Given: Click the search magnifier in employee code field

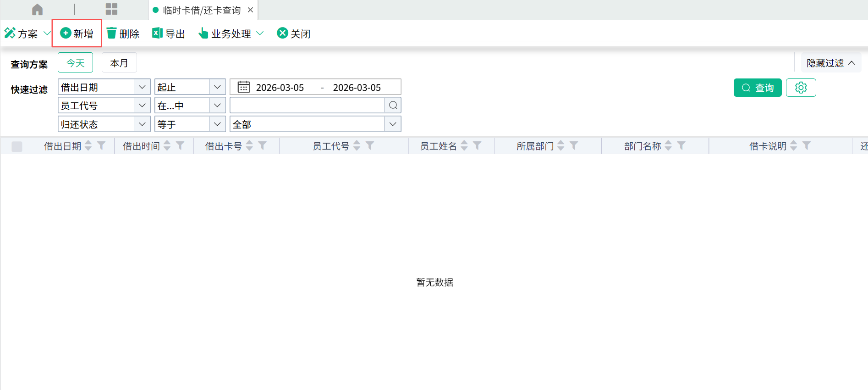Looking at the screenshot, I should click(393, 106).
